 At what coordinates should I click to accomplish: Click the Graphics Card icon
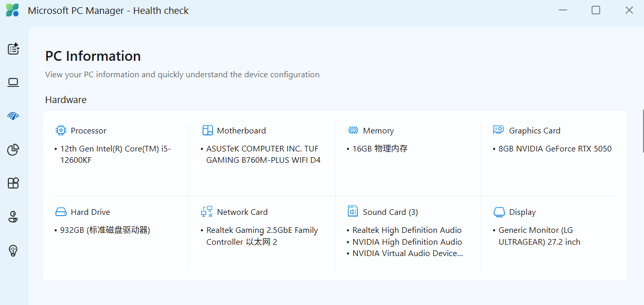pyautogui.click(x=498, y=130)
